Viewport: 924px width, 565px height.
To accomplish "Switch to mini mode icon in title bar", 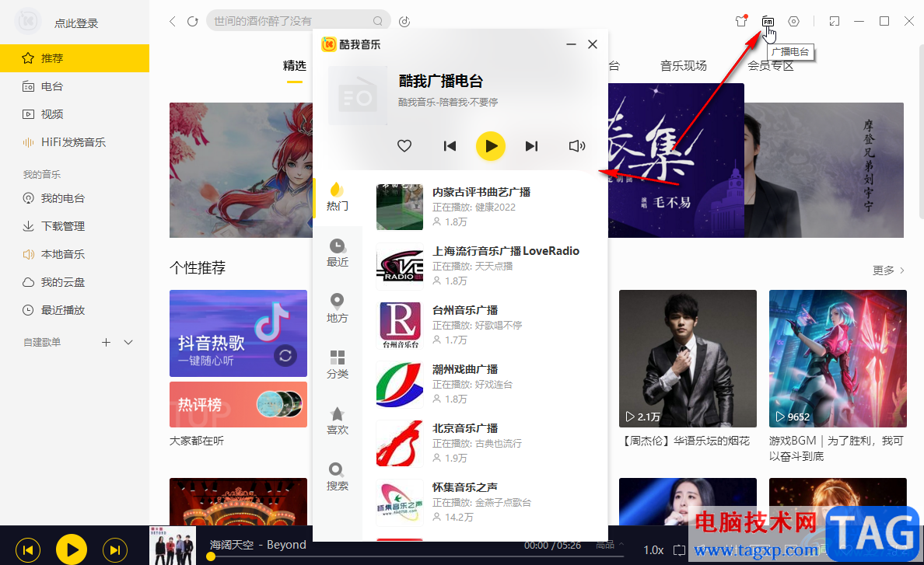I will pos(835,21).
